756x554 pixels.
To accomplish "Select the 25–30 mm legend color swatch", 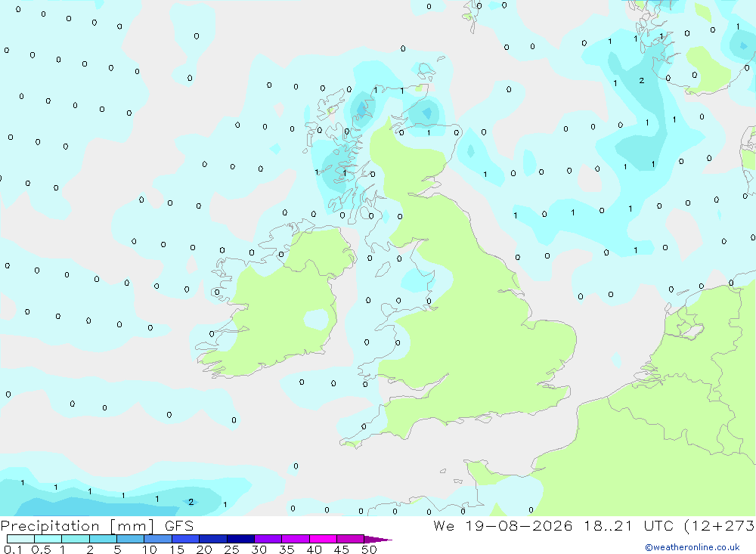I will (240, 539).
